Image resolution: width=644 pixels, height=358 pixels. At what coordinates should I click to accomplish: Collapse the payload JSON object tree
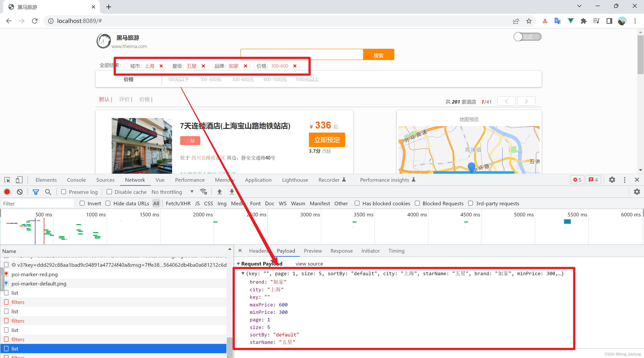tap(243, 273)
